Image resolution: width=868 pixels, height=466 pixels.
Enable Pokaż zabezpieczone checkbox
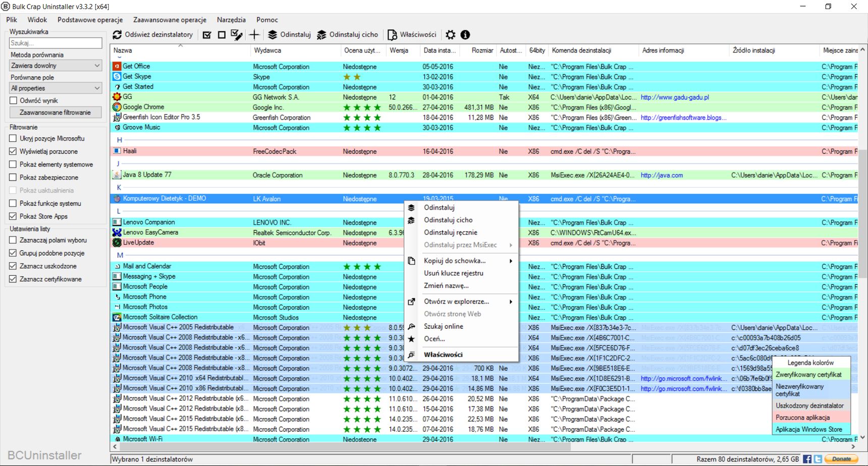13,178
